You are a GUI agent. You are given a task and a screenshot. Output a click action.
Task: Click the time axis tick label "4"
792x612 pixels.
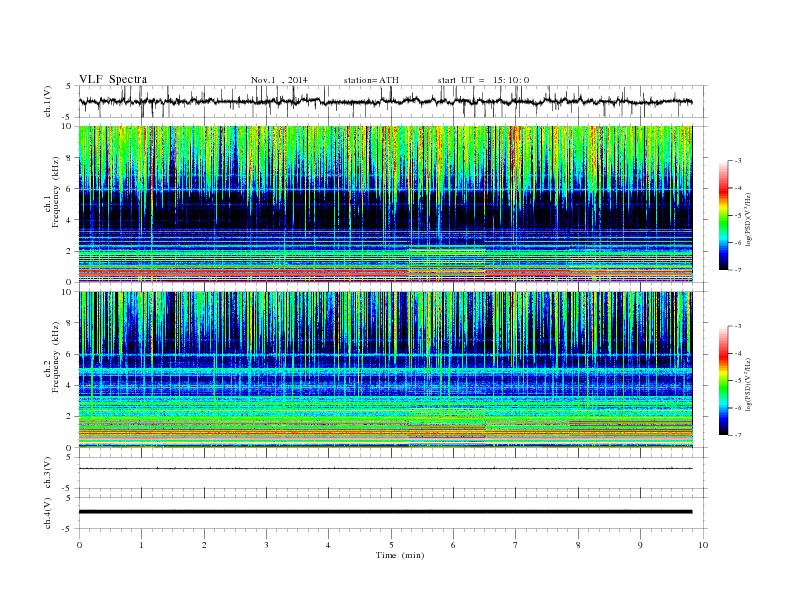click(328, 545)
